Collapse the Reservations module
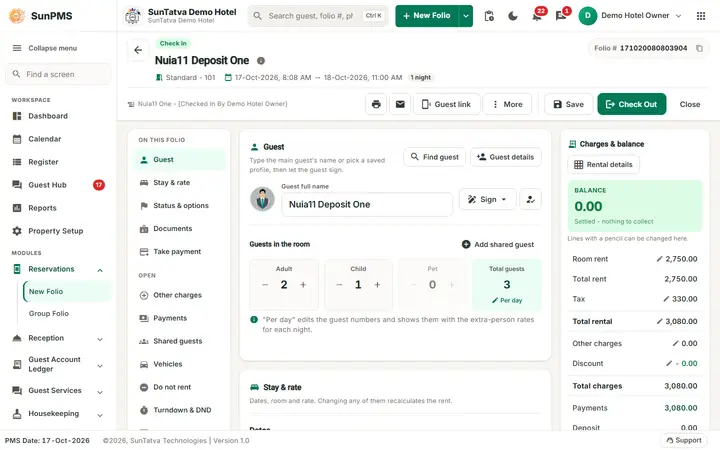The width and height of the screenshot is (720, 450). tap(100, 270)
